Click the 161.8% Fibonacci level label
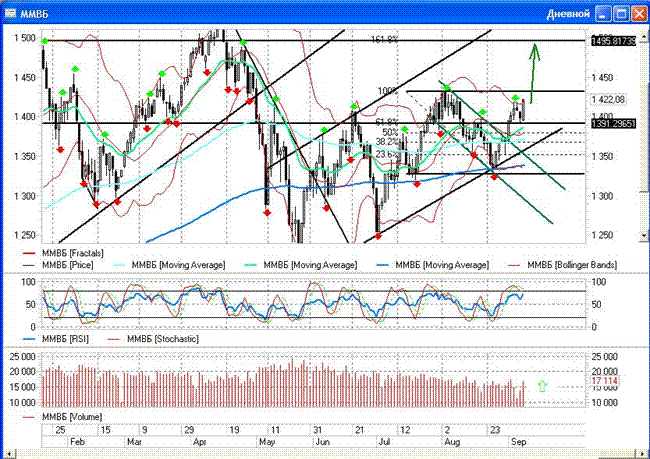Image resolution: width=650 pixels, height=459 pixels. coord(384,39)
